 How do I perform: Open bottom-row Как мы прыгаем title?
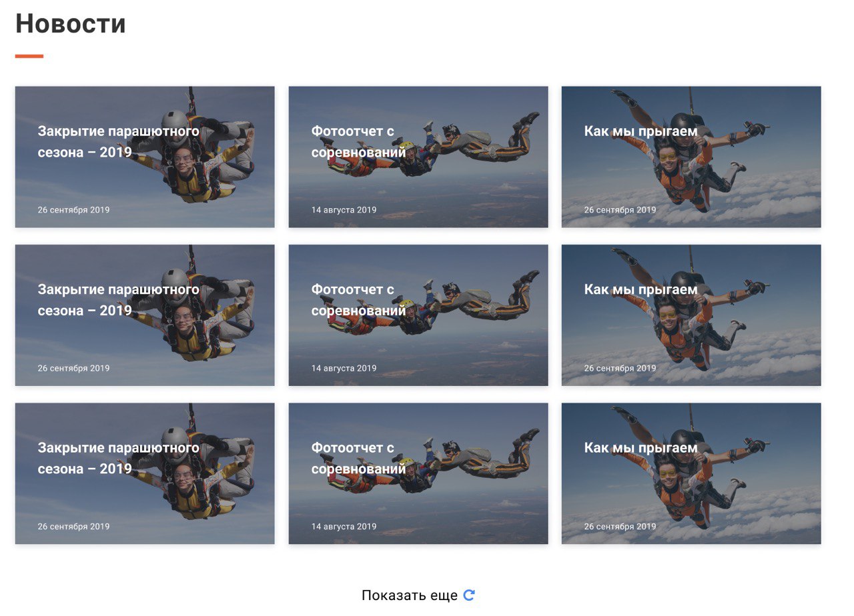640,447
